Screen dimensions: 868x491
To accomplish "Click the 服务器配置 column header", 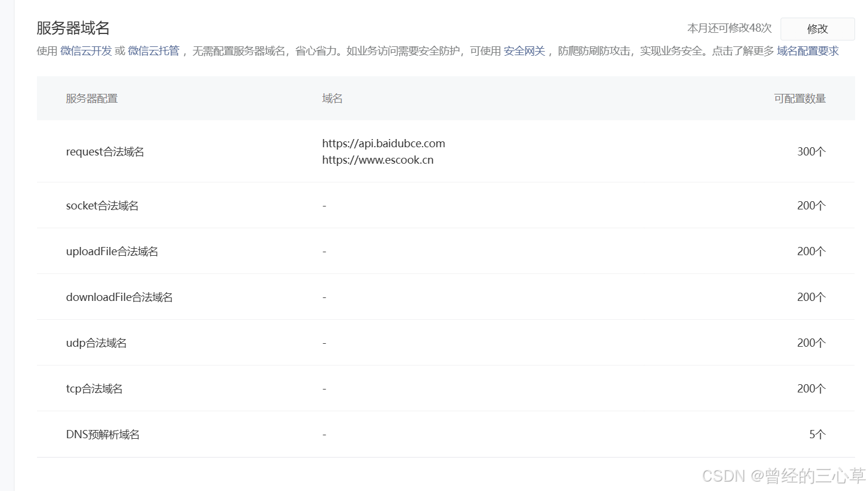I will tap(92, 99).
